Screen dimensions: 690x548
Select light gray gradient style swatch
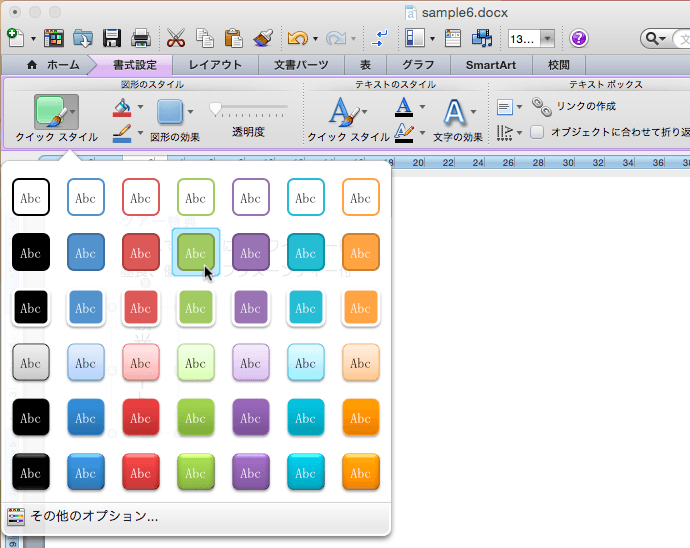click(x=31, y=362)
